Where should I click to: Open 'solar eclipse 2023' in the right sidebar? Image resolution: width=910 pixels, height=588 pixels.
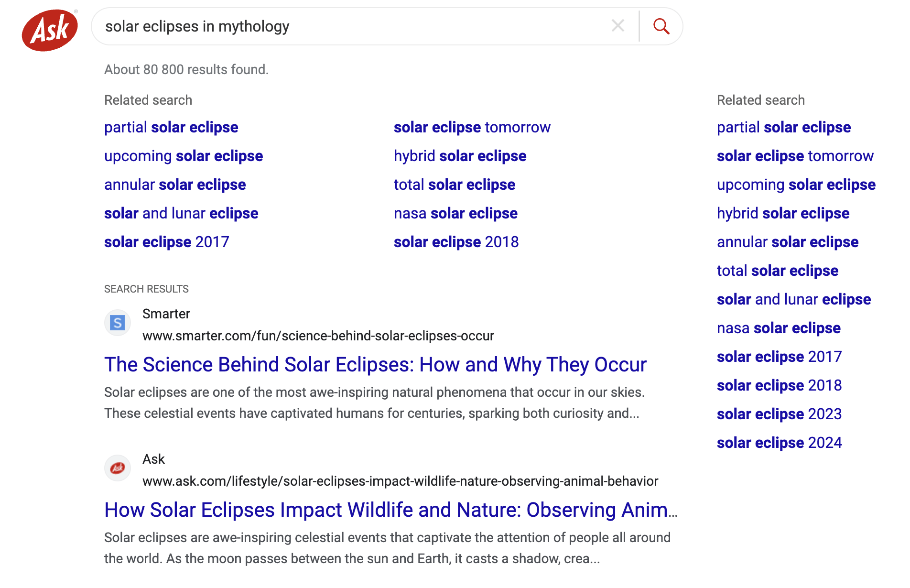click(x=780, y=414)
